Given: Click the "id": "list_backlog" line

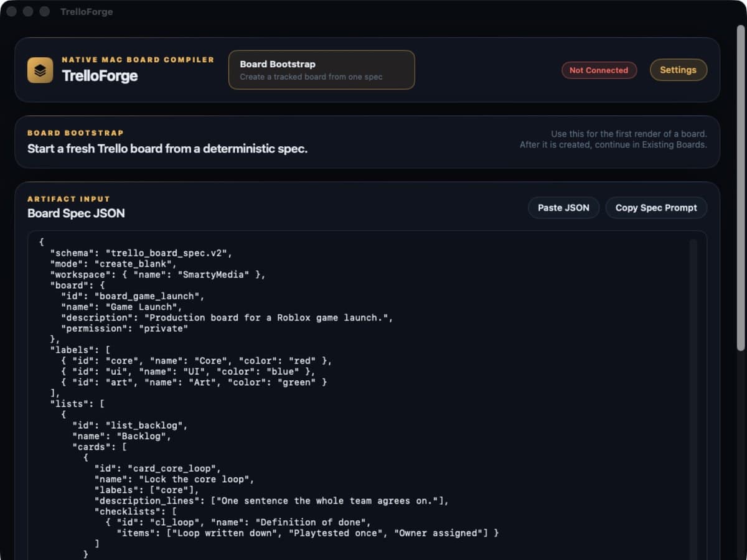Looking at the screenshot, I should coord(129,426).
